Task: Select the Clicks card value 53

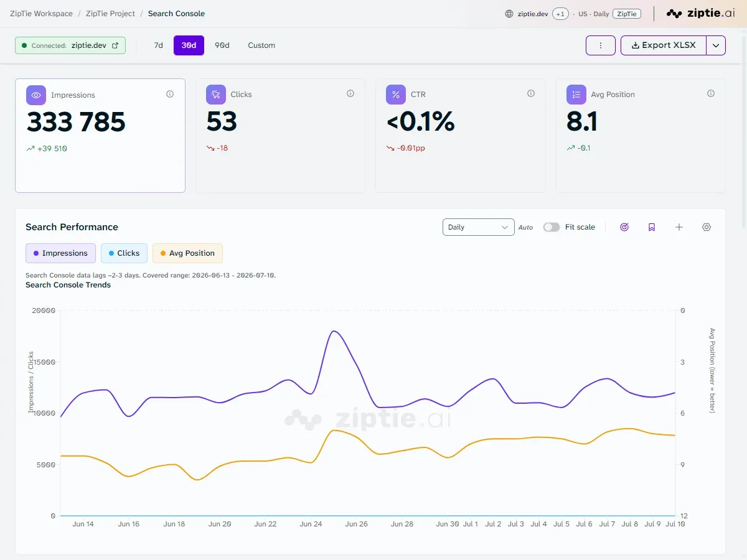Action: click(x=222, y=121)
